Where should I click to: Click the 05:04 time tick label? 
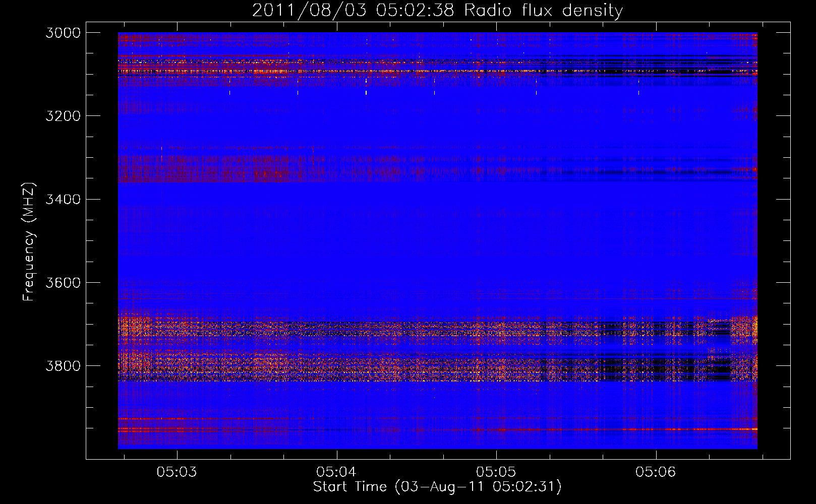[336, 472]
